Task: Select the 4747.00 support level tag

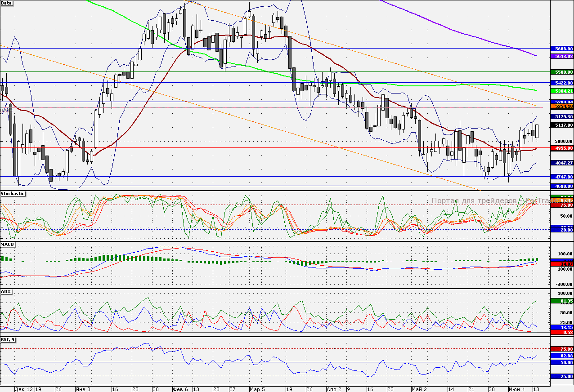Action: (562, 177)
